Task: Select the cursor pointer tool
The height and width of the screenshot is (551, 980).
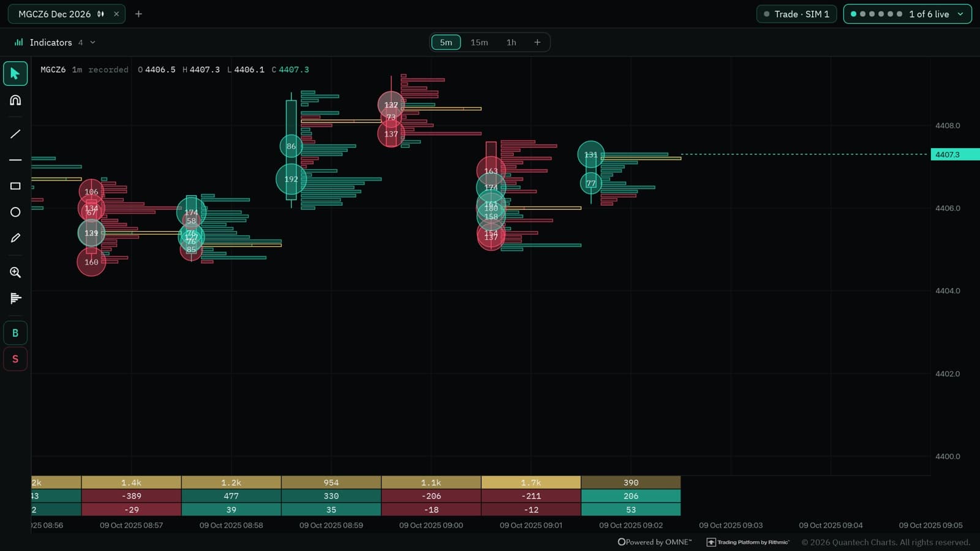Action: tap(15, 73)
